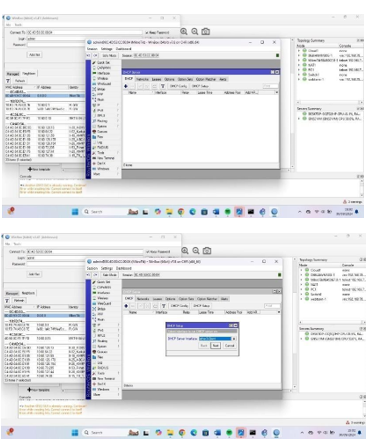The height and width of the screenshot is (446, 366).
Task: Click DHCP Setup button in upper screenshot
Action: 200,86
